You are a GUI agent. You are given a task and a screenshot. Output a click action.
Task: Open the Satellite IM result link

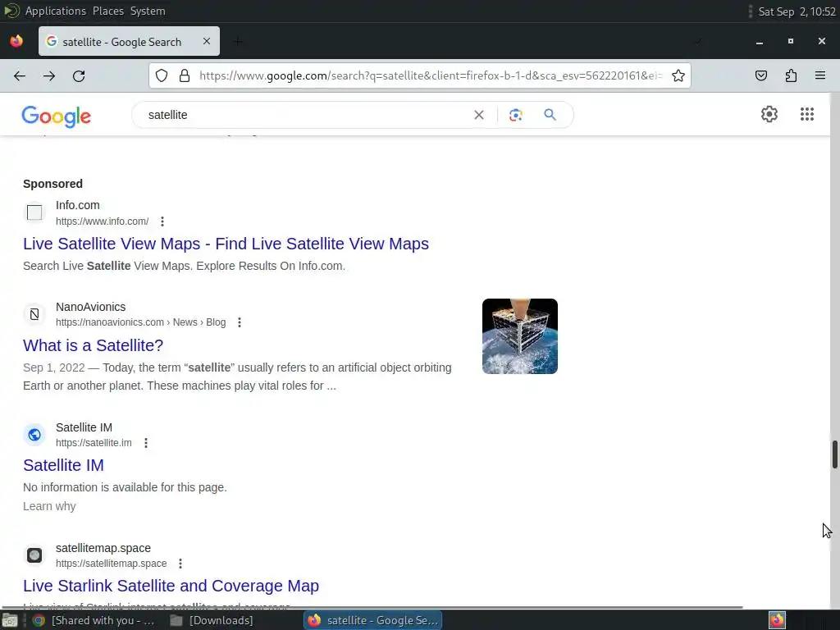coord(63,465)
